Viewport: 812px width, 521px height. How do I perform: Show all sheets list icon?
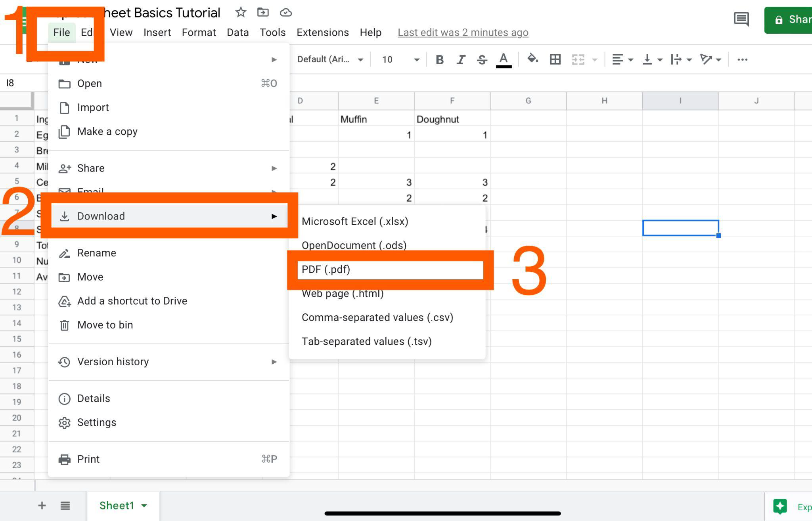65,506
